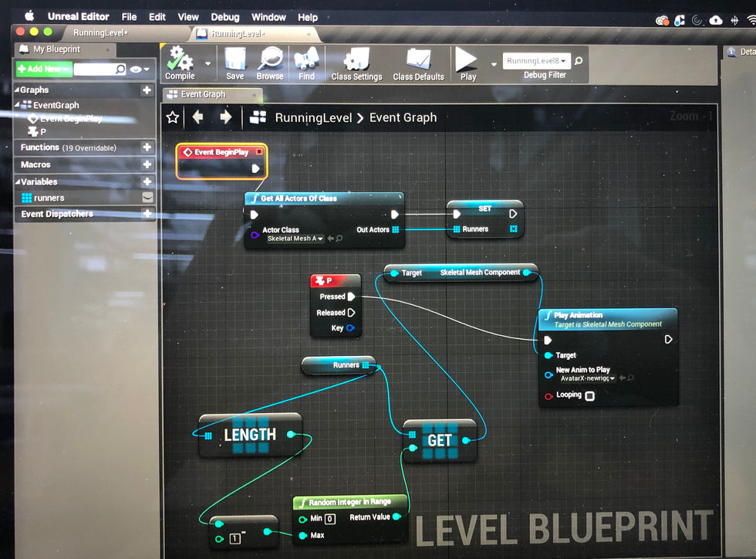Add a new variable with the plus
Screen dimensions: 756x559
tap(147, 181)
